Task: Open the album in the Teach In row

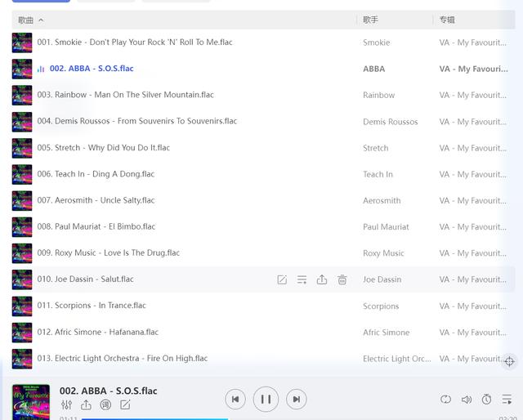Action: (472, 174)
